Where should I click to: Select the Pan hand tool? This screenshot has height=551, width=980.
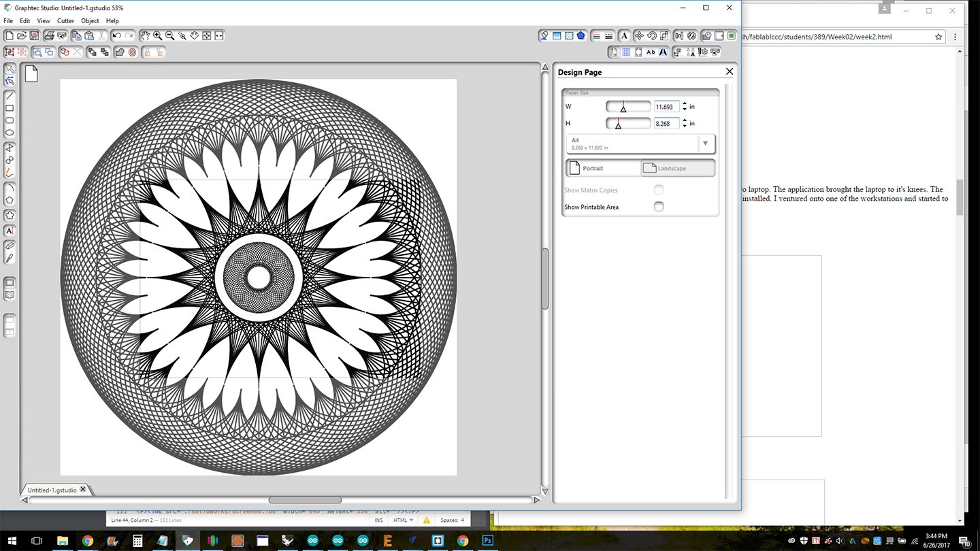pos(145,35)
